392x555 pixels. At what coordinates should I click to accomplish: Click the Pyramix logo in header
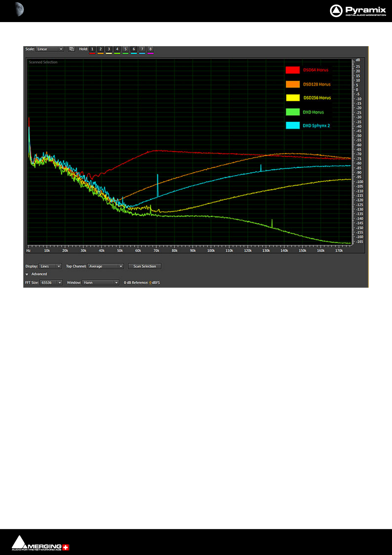tap(358, 11)
